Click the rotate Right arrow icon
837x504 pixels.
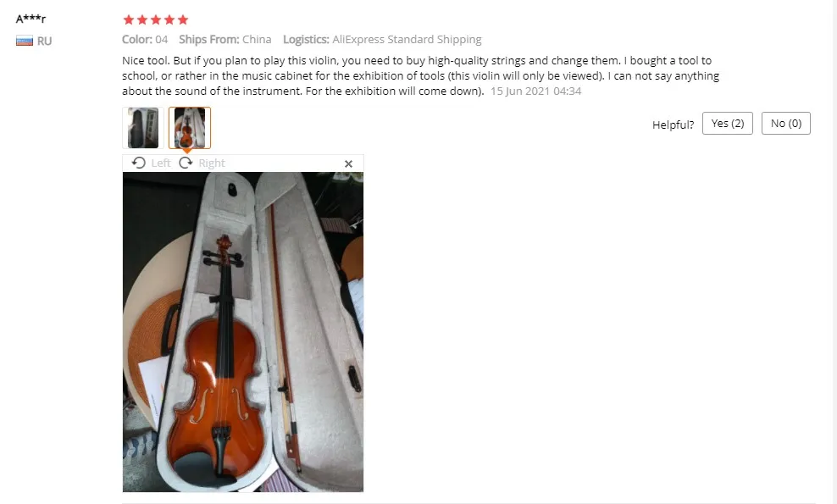coord(186,163)
